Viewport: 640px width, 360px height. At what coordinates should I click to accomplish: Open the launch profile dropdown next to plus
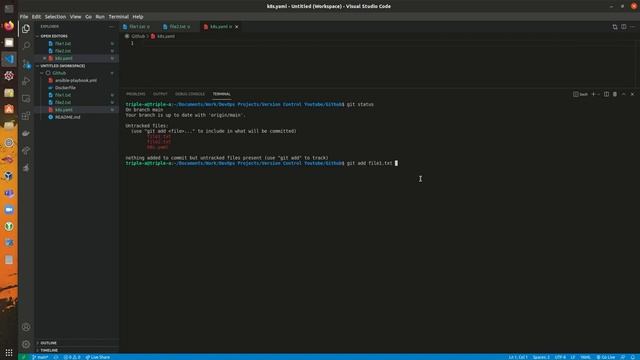pos(598,94)
